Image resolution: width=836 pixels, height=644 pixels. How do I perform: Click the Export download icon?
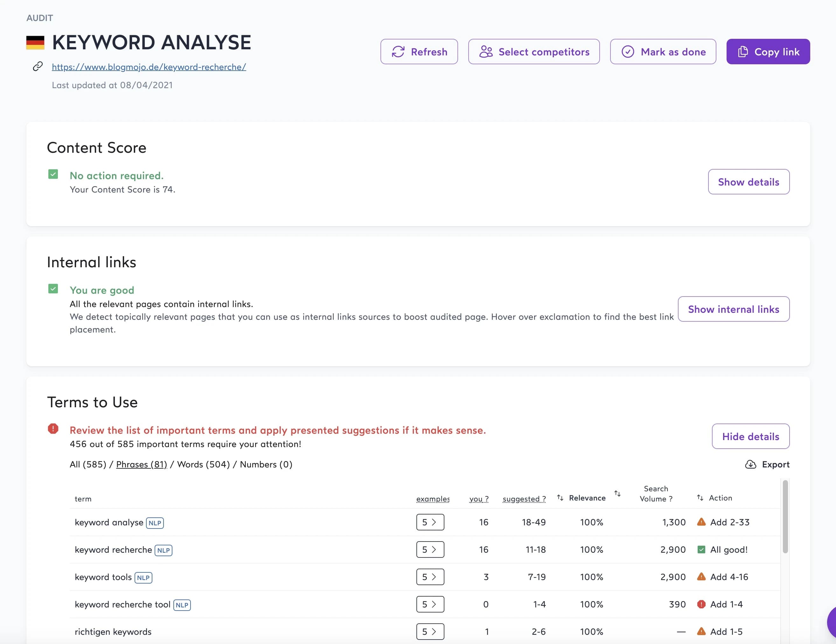click(x=750, y=465)
